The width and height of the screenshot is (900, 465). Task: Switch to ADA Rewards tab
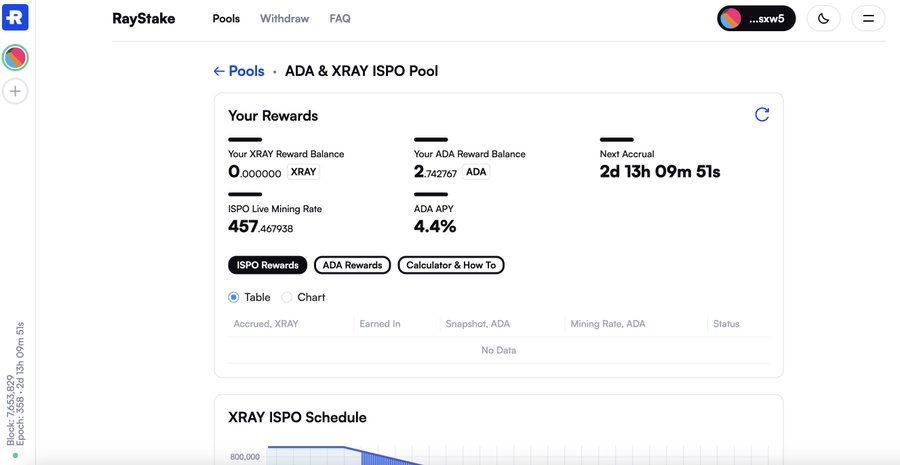[x=352, y=265]
